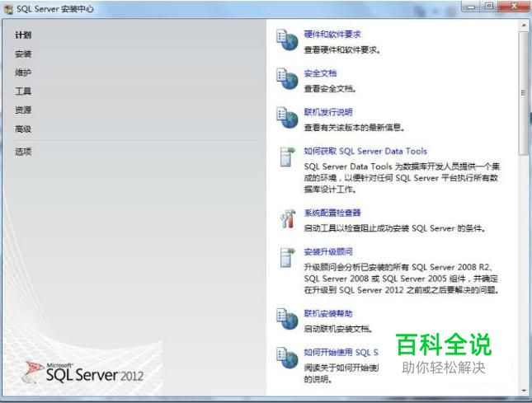Open the 硬件和软件要求 link
Viewport: 532px width, 403px height.
[x=332, y=35]
